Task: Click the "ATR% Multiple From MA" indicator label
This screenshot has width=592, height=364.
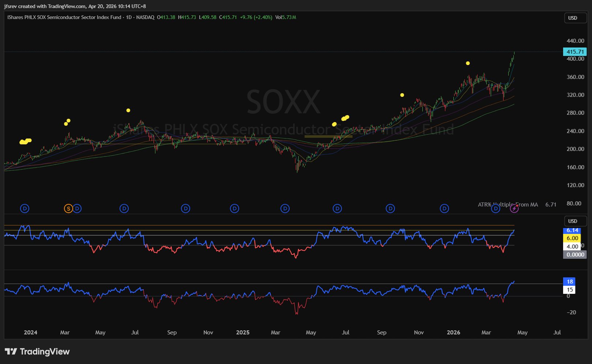Action: tap(508, 205)
